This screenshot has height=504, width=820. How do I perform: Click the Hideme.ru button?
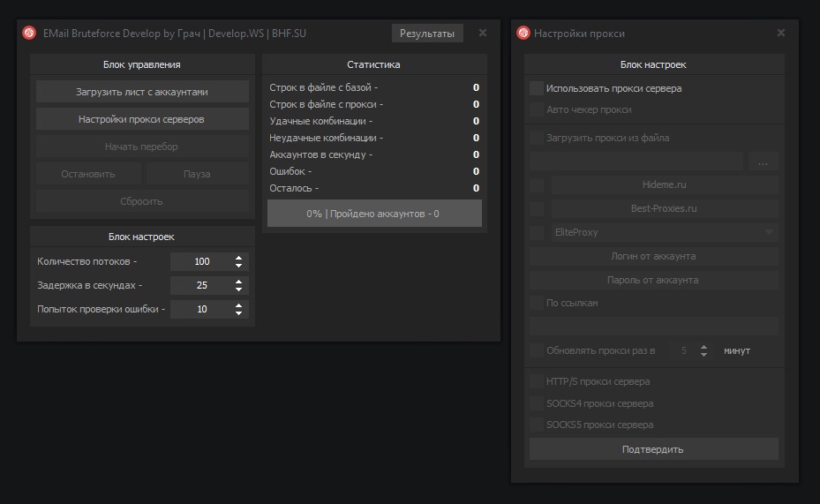664,185
